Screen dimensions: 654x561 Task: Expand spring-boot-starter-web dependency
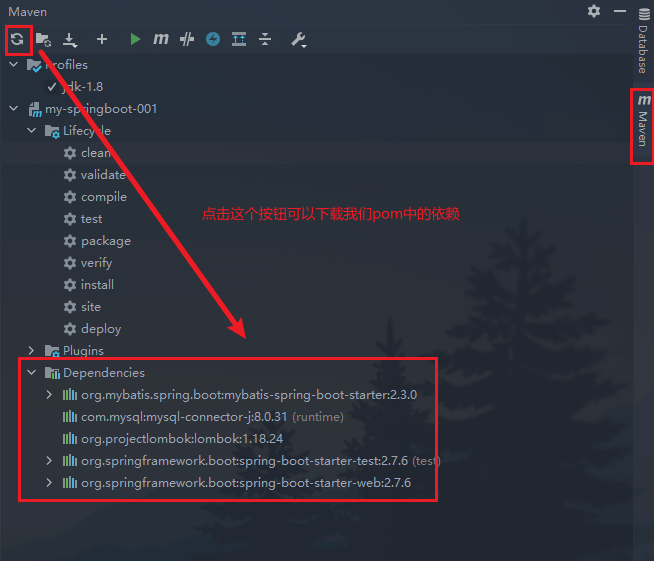pos(49,483)
